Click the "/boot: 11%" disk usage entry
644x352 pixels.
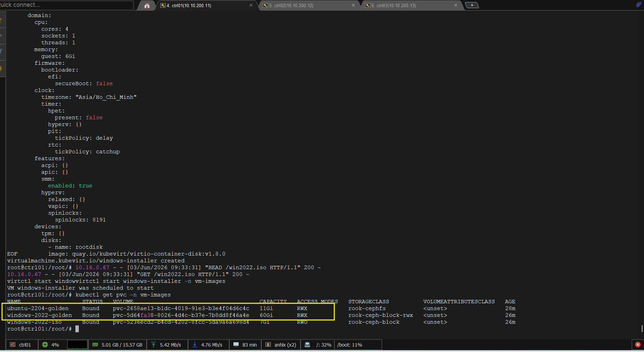pos(350,345)
